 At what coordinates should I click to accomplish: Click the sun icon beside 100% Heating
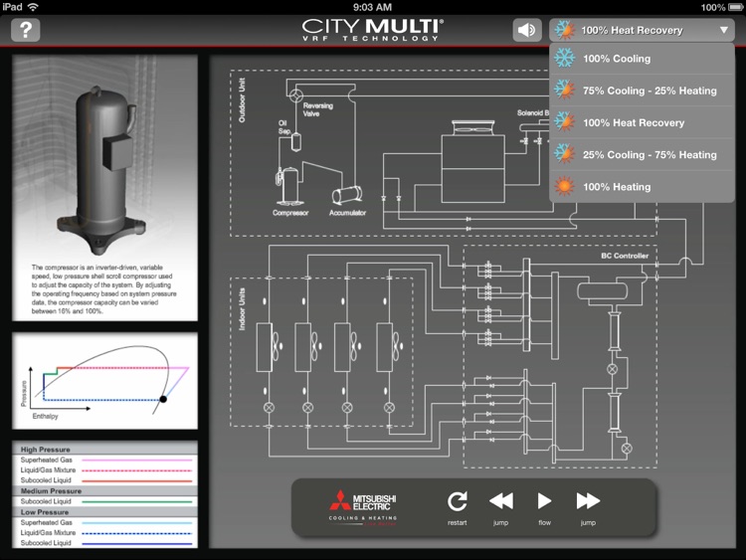coord(564,187)
